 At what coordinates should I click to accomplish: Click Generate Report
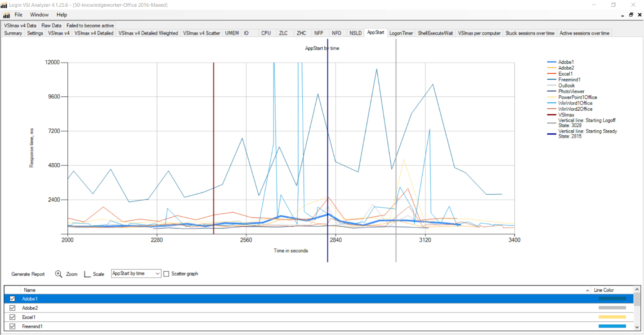[28, 274]
